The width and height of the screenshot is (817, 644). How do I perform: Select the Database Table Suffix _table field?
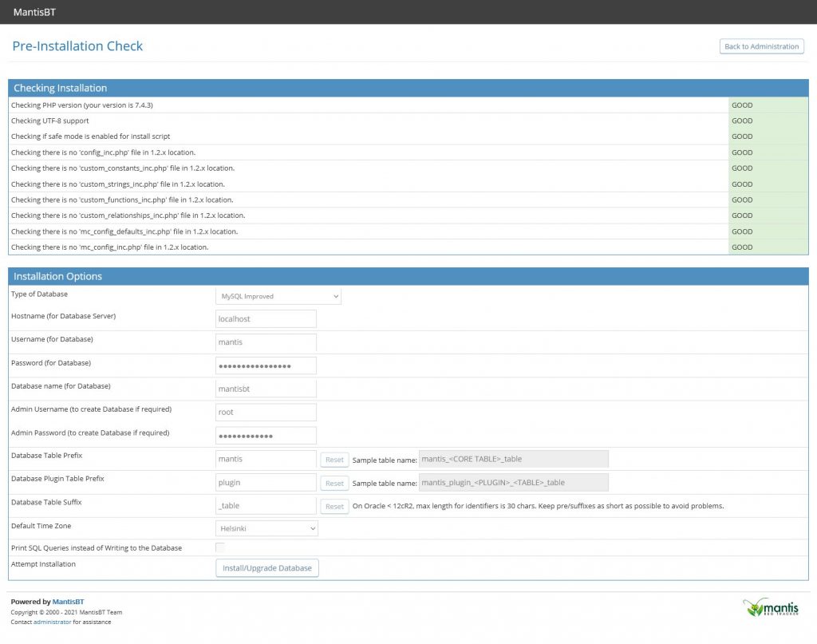pos(265,505)
